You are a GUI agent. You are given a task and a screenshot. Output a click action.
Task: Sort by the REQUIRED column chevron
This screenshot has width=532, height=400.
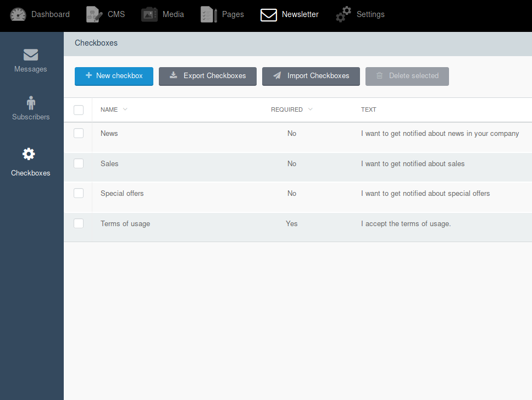click(310, 109)
